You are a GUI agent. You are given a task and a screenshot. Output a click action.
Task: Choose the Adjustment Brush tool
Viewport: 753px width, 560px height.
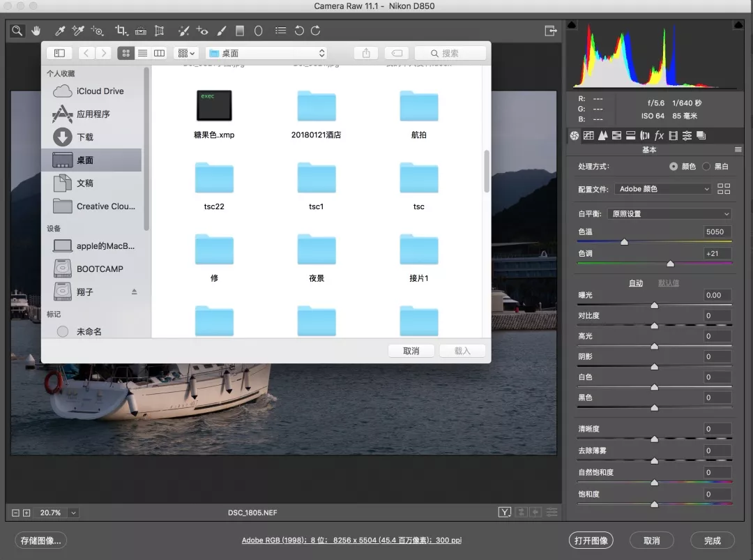click(222, 31)
